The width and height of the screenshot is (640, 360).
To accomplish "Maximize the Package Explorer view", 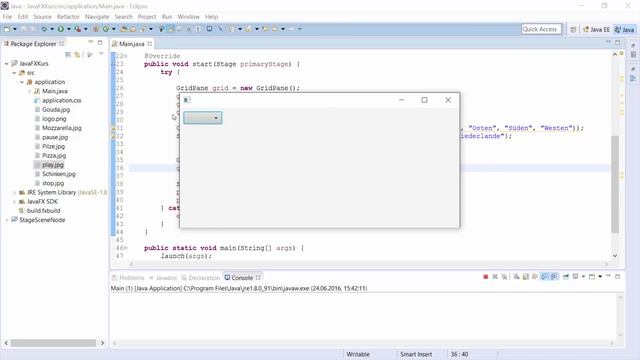I will pyautogui.click(x=100, y=42).
